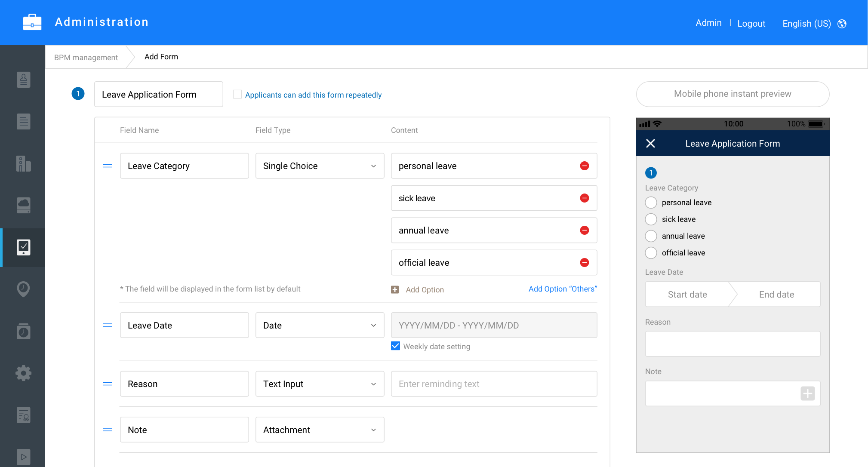The width and height of the screenshot is (868, 467).
Task: Open the Text Input field type dropdown
Action: tap(320, 384)
